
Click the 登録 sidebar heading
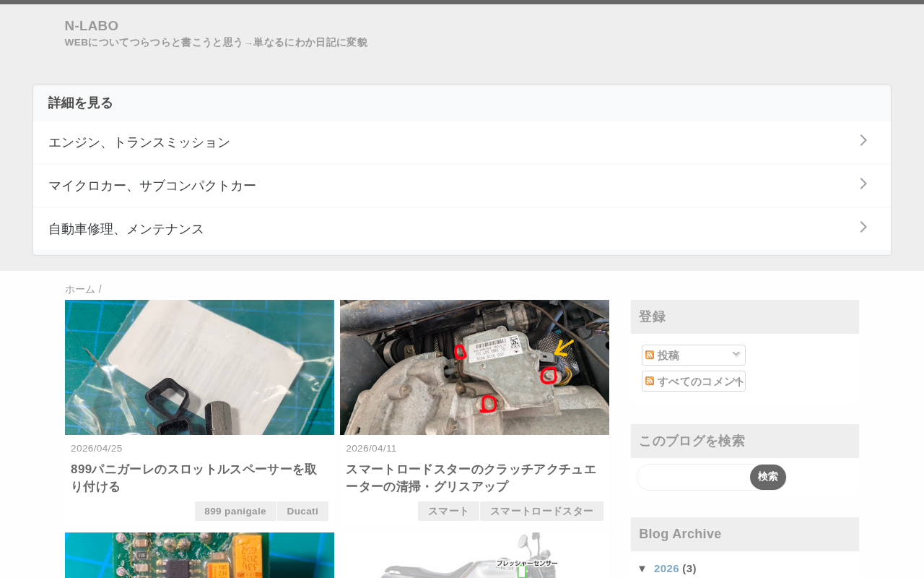tap(652, 316)
